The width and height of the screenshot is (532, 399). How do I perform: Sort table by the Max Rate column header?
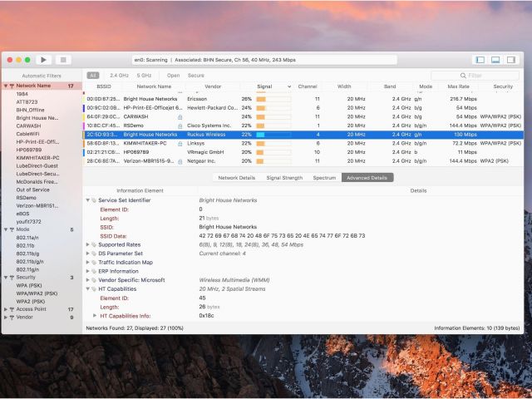(x=458, y=86)
